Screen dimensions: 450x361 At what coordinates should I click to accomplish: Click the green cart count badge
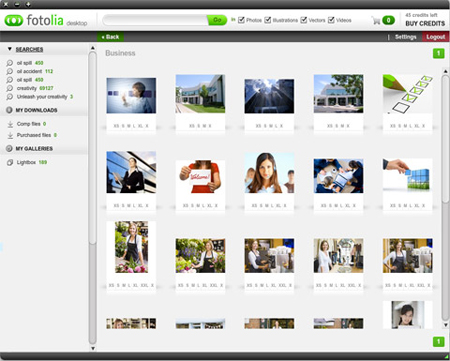click(388, 20)
